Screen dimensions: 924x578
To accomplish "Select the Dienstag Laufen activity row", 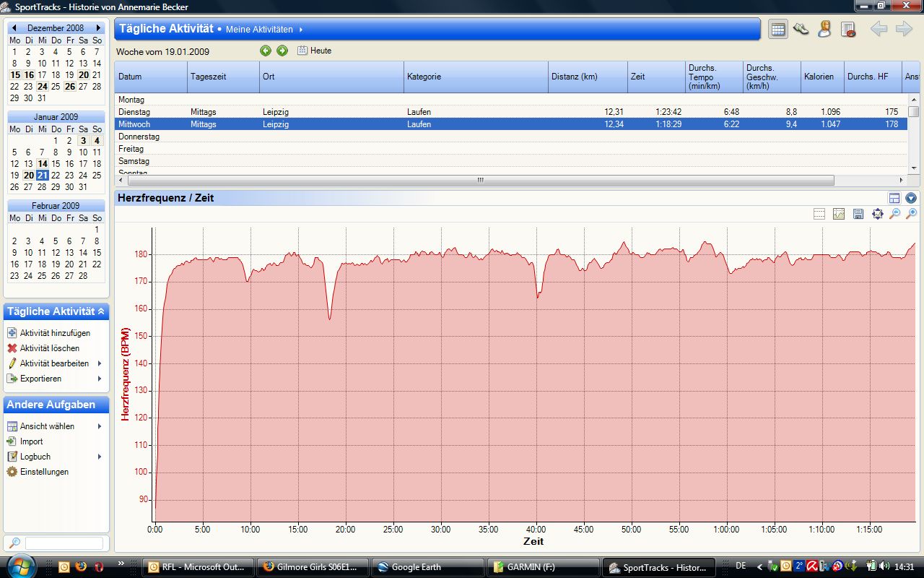I will (x=419, y=112).
